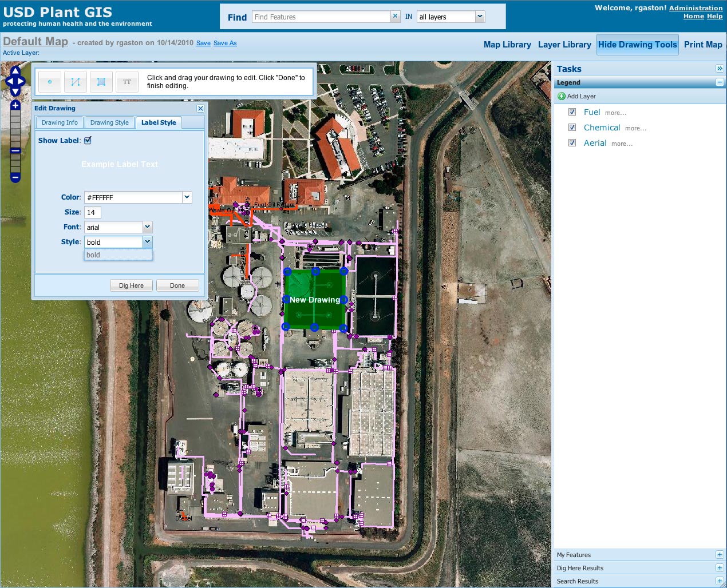Open the label Color picker
Viewport: 727px width, 588px height.
pyautogui.click(x=187, y=197)
